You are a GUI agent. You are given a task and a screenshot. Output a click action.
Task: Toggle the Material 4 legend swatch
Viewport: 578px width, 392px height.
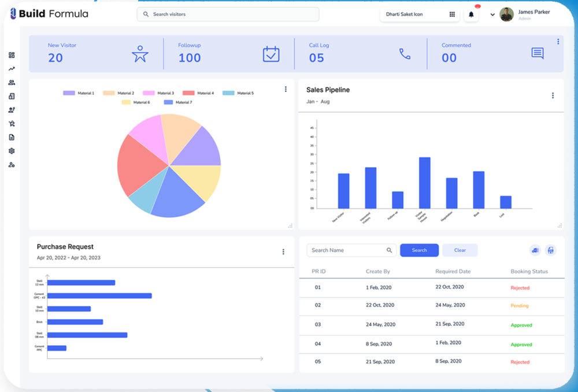pos(188,93)
